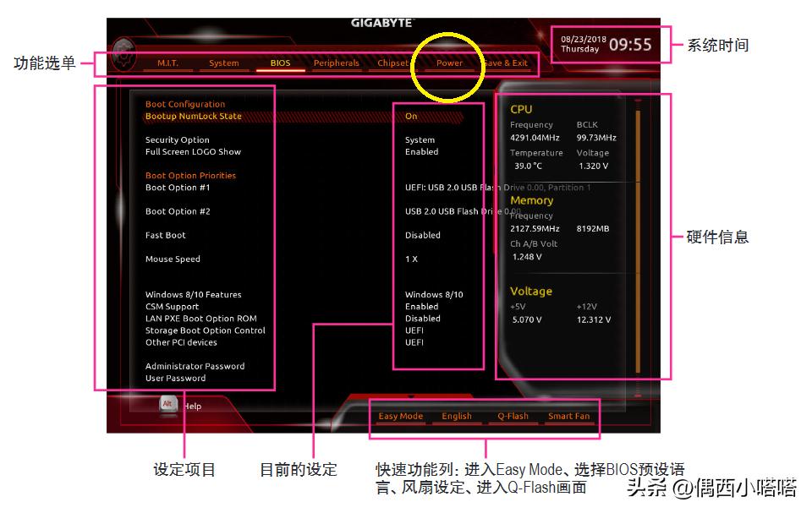Click the Alt help icon
Screen dimensions: 812x513
click(167, 407)
